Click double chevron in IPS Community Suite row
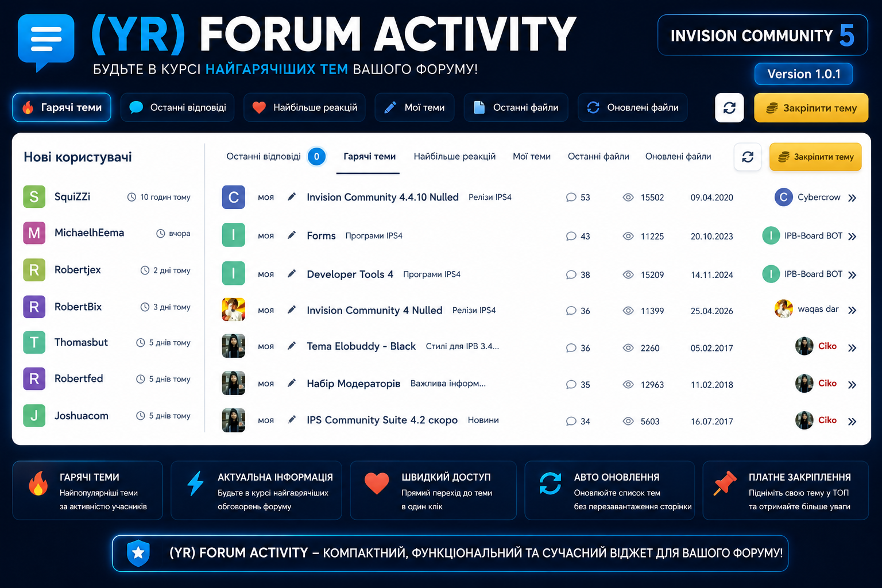The height and width of the screenshot is (588, 882). [852, 421]
